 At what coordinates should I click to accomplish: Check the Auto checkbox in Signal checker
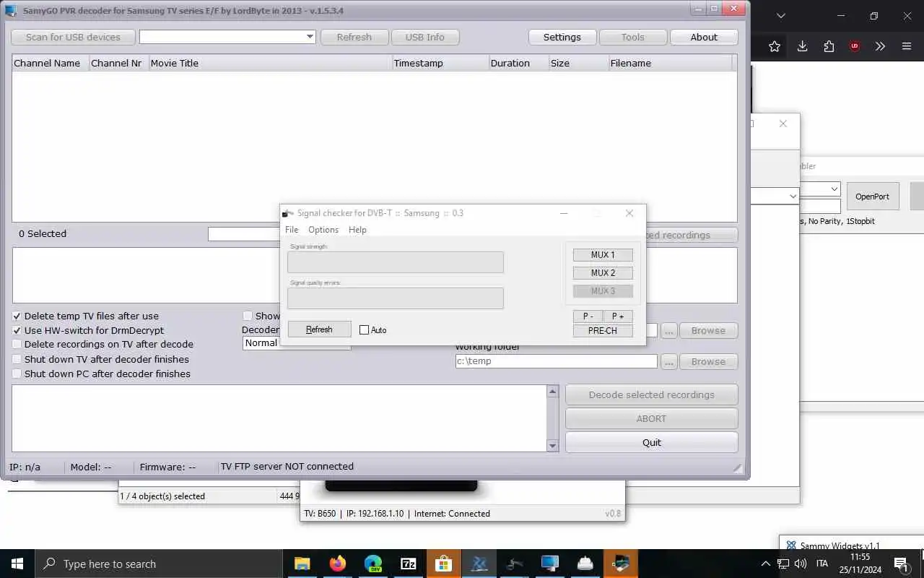point(364,330)
